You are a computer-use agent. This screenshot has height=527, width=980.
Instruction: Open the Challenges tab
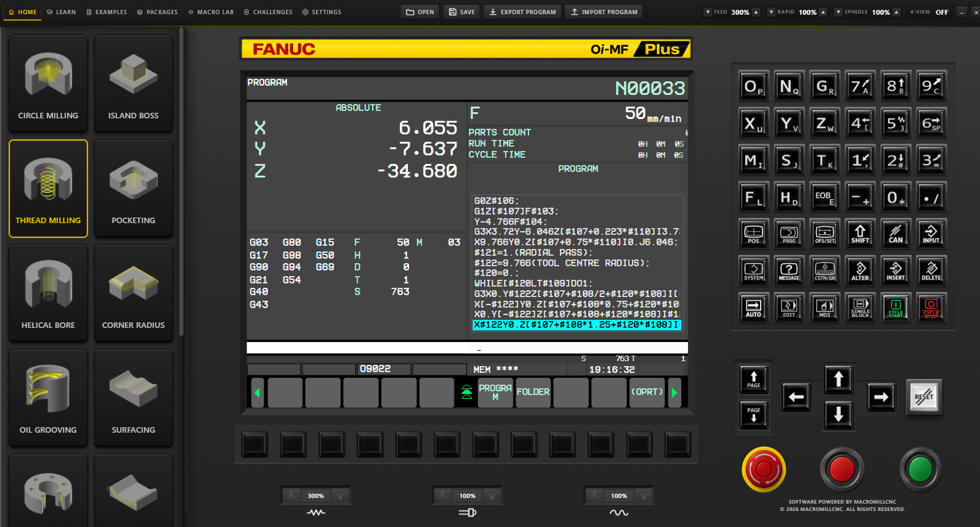tap(268, 12)
